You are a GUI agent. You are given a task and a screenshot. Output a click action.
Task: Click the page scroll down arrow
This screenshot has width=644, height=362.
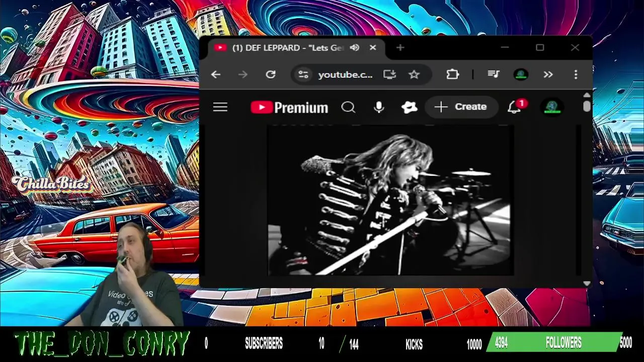pyautogui.click(x=587, y=283)
